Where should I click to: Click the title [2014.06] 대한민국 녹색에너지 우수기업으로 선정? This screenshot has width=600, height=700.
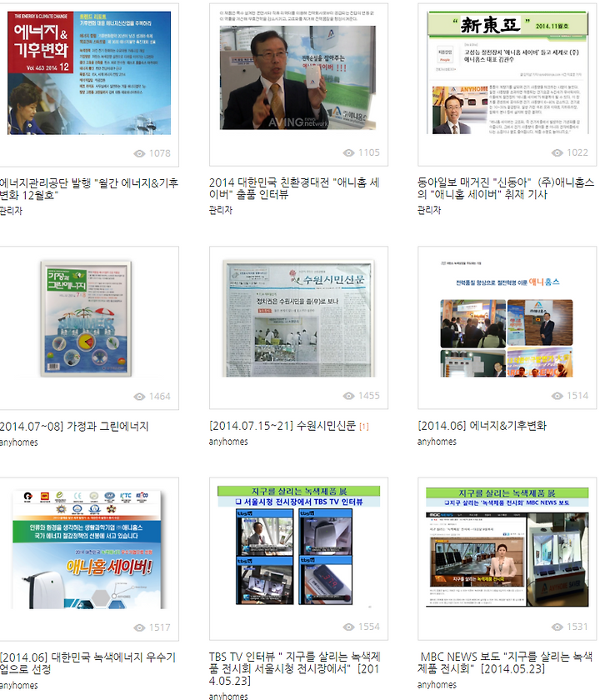[88, 663]
